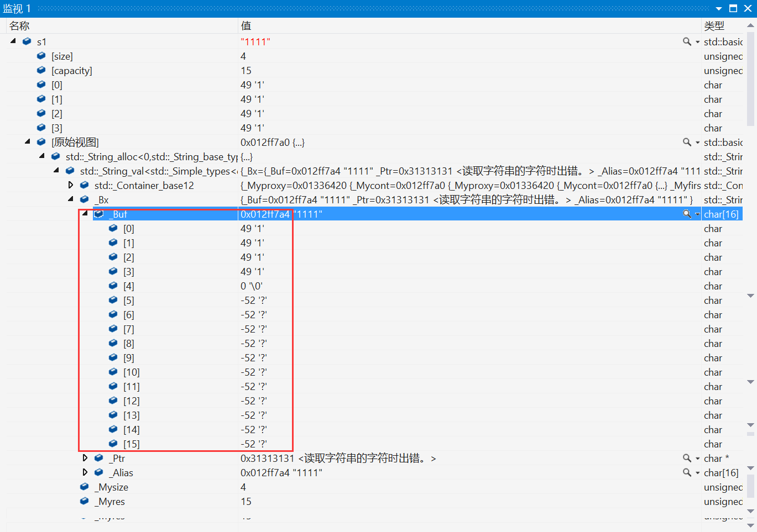Collapse the [原始视图] raw view node
Screen dimensions: 757x532
tap(27, 141)
